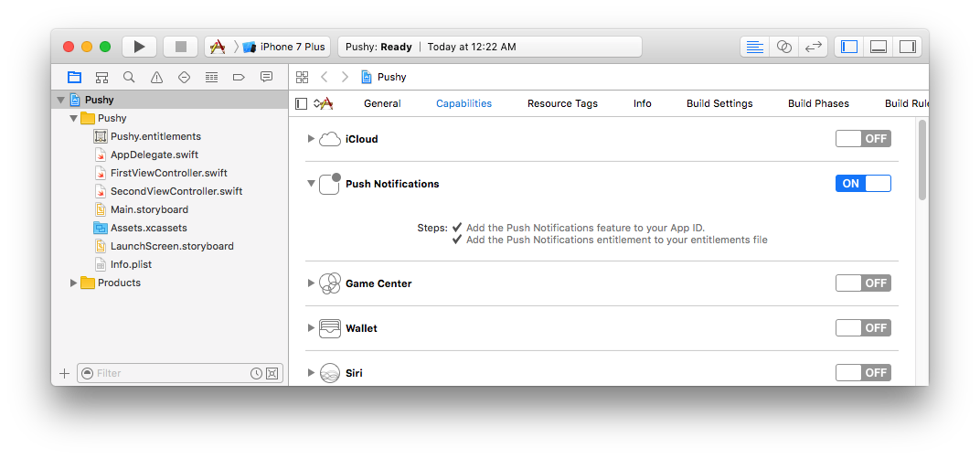
Task: Turn off Push Notifications switch
Action: [863, 183]
